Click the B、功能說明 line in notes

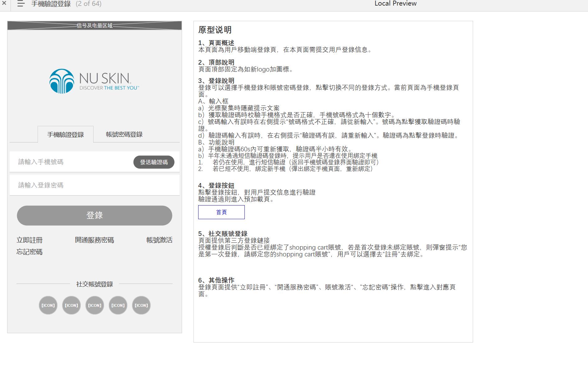pyautogui.click(x=216, y=142)
